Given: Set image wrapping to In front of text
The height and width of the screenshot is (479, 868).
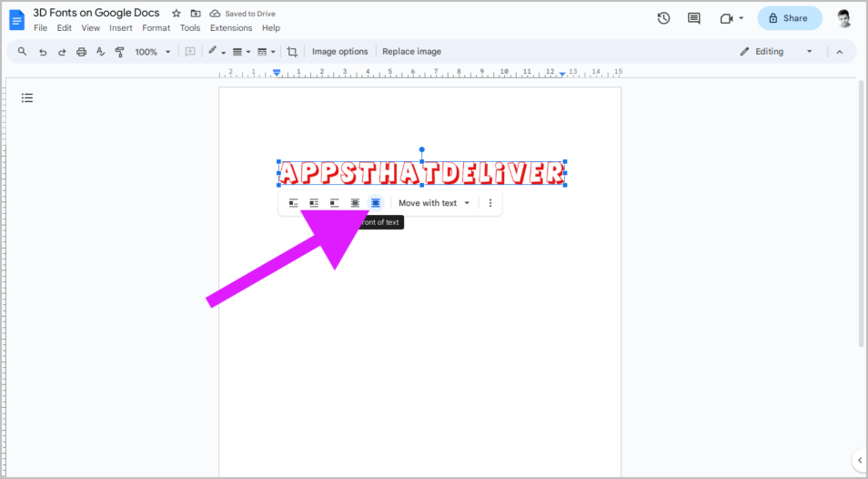Looking at the screenshot, I should pos(376,203).
